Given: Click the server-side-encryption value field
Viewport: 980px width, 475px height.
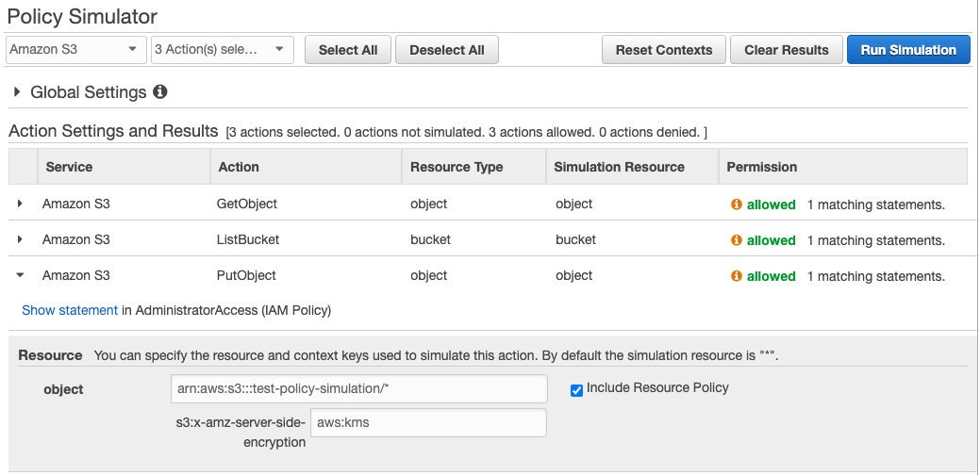Looking at the screenshot, I should [429, 422].
